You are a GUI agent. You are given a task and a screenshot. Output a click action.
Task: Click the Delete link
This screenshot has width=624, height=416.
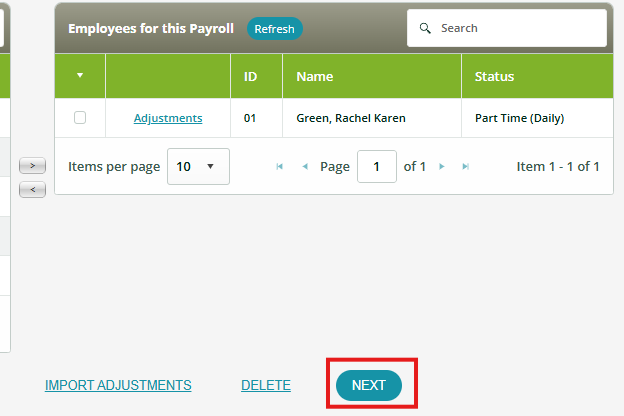266,385
